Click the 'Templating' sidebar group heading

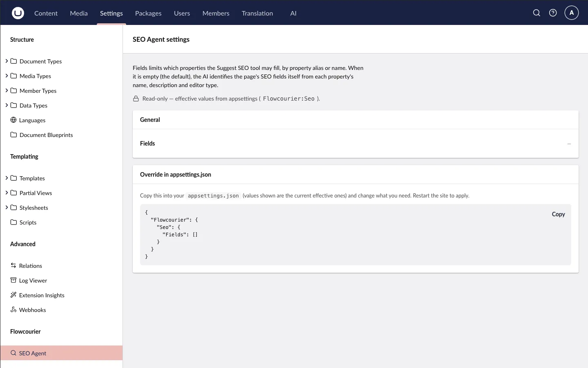[x=24, y=157]
